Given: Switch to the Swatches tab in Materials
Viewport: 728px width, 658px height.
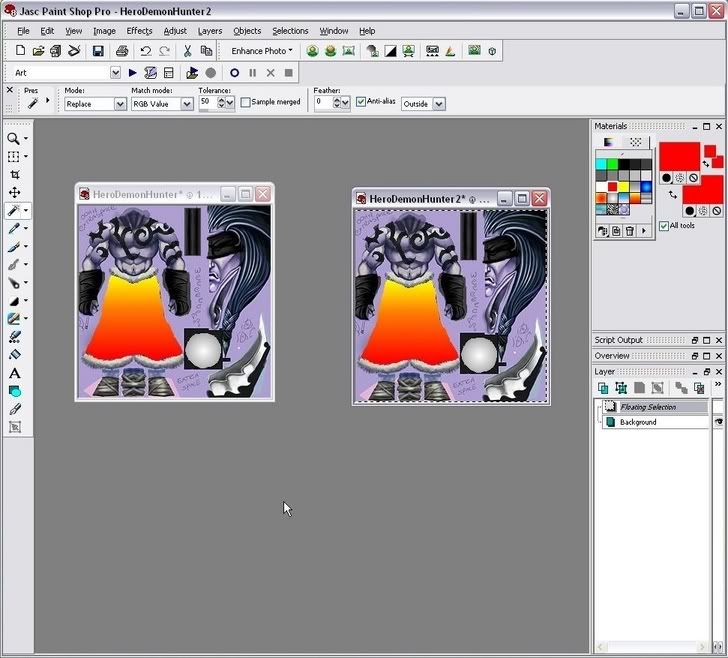Looking at the screenshot, I should pyautogui.click(x=635, y=142).
